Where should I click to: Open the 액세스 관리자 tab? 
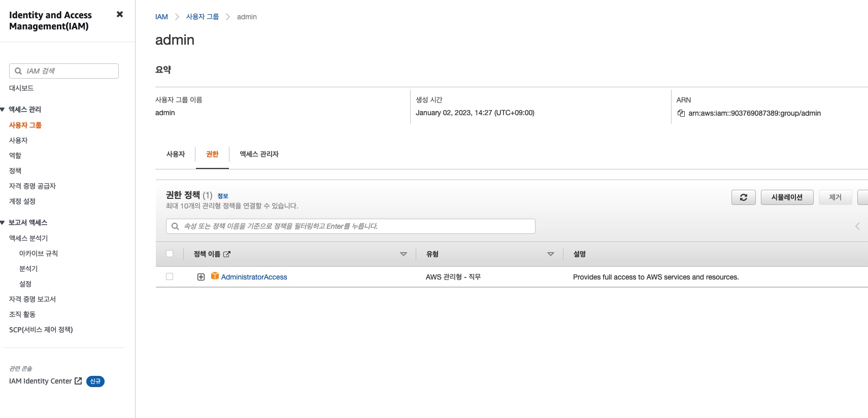coord(259,154)
